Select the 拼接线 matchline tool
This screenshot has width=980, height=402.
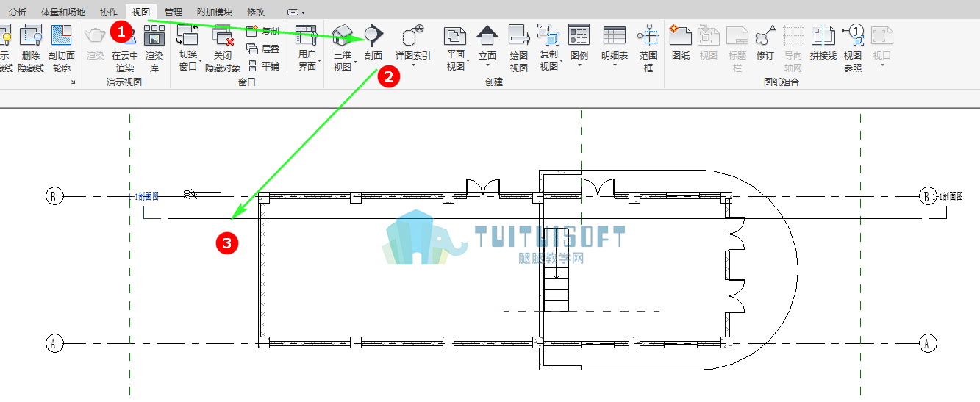point(823,42)
